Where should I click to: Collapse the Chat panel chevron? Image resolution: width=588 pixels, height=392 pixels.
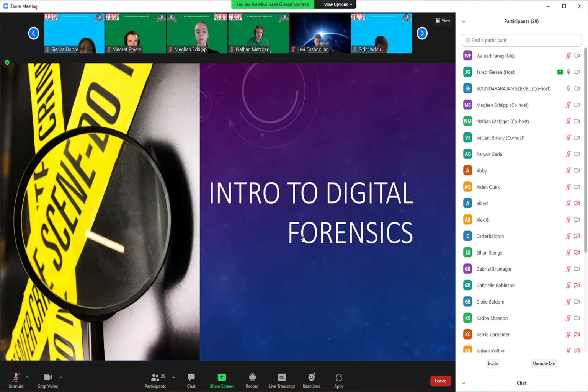point(464,383)
